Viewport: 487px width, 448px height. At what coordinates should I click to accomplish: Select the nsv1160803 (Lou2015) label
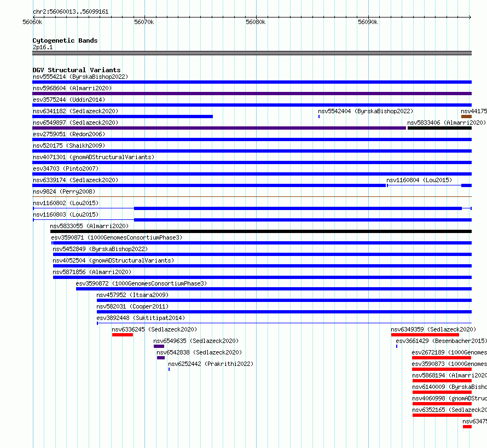pos(66,214)
